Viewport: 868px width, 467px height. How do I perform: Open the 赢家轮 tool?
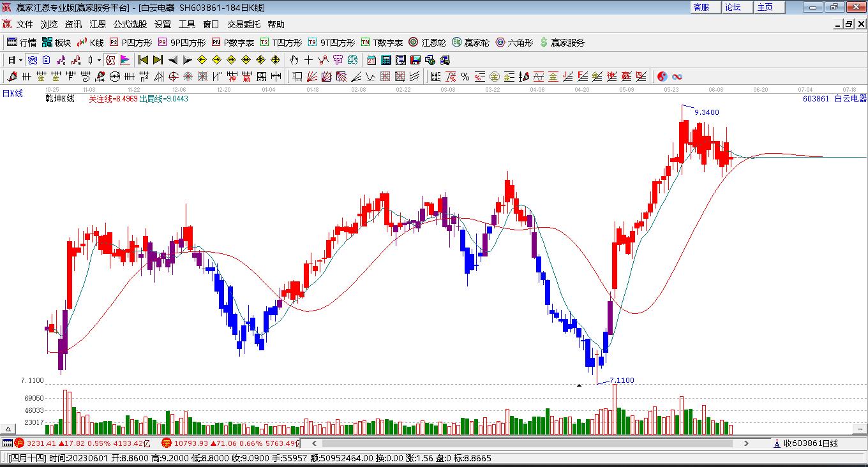(x=471, y=43)
